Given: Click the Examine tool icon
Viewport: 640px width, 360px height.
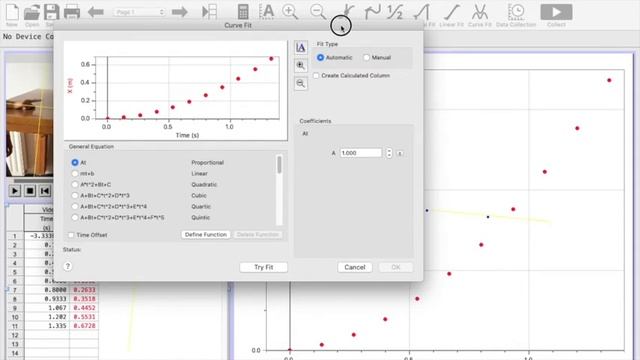Looking at the screenshot, I should [348, 11].
